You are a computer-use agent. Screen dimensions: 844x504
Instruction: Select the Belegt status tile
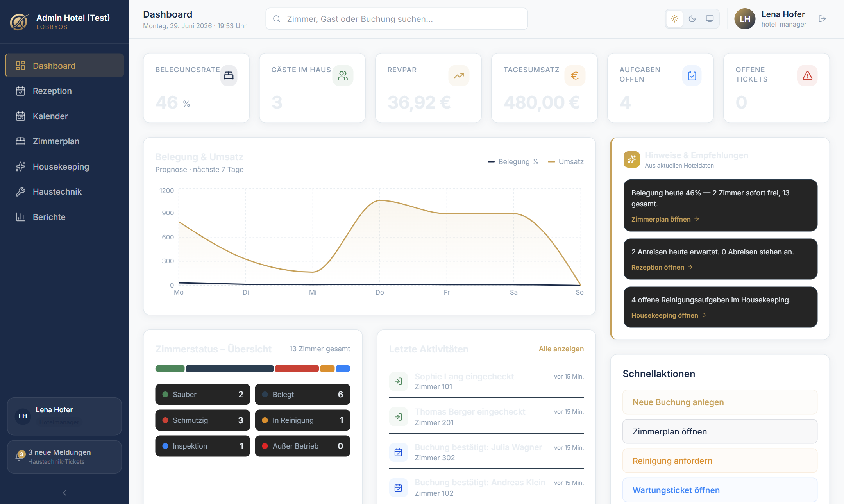pyautogui.click(x=302, y=394)
